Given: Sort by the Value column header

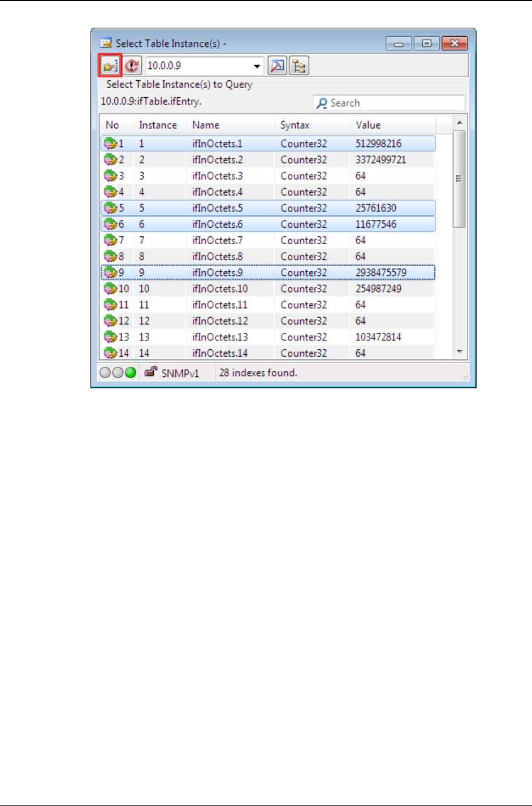Looking at the screenshot, I should click(393, 125).
